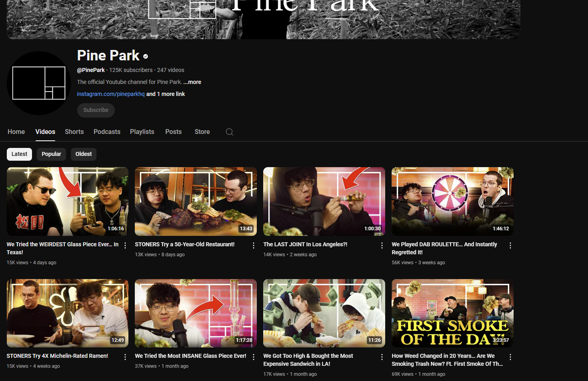
Task: Click '14K views • 2 weeks ago' metadata
Action: pyautogui.click(x=290, y=255)
